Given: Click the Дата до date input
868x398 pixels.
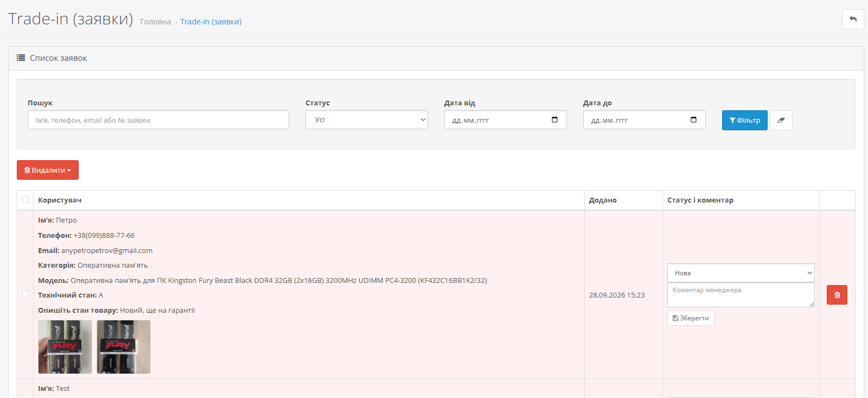Looking at the screenshot, I should point(644,120).
